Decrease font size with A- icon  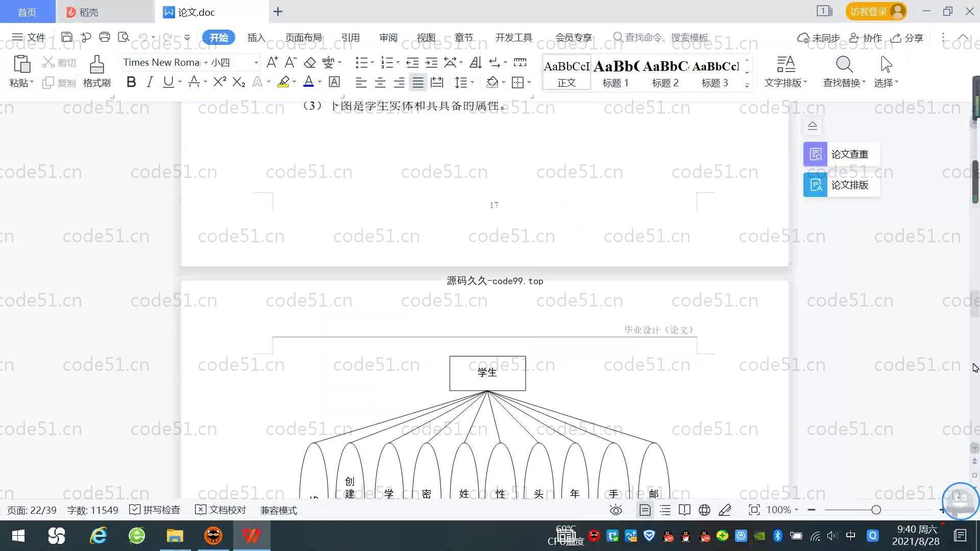coord(290,62)
